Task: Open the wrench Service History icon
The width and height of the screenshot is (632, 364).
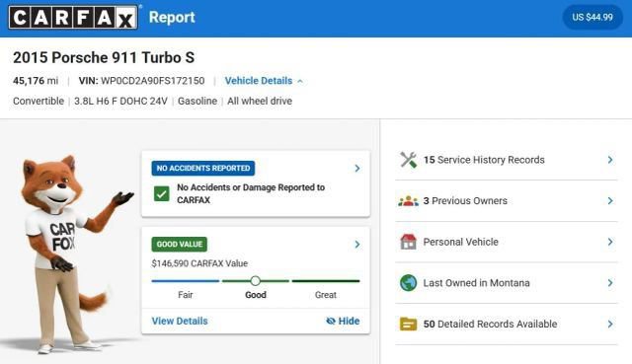Action: pyautogui.click(x=408, y=160)
